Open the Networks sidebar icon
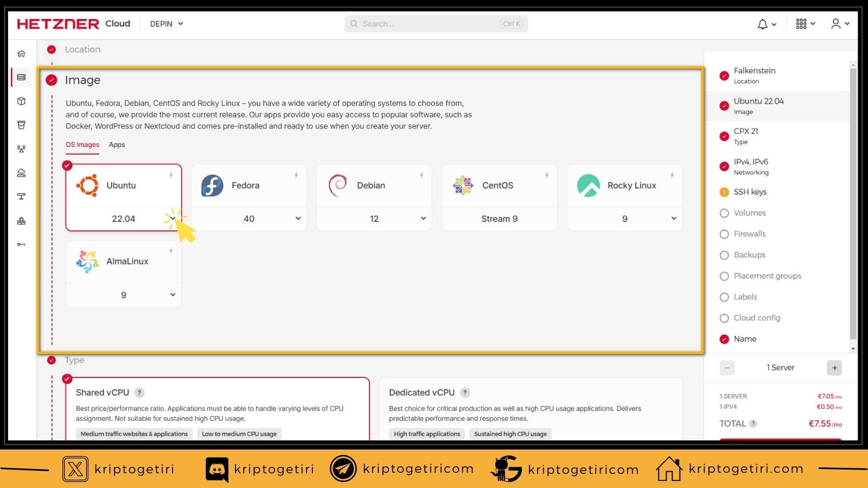Image resolution: width=868 pixels, height=488 pixels. coord(21,196)
